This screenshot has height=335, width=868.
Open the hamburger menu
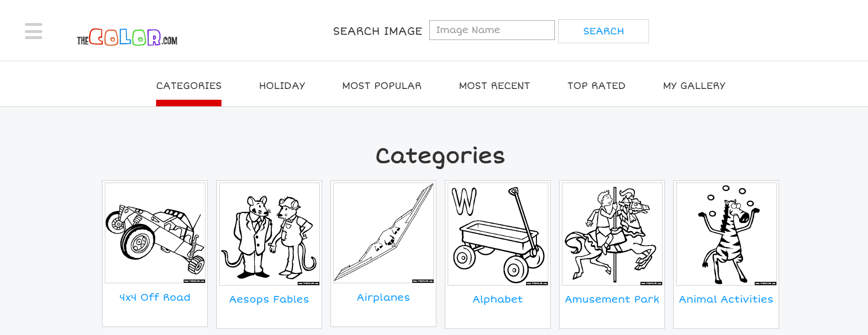33,31
